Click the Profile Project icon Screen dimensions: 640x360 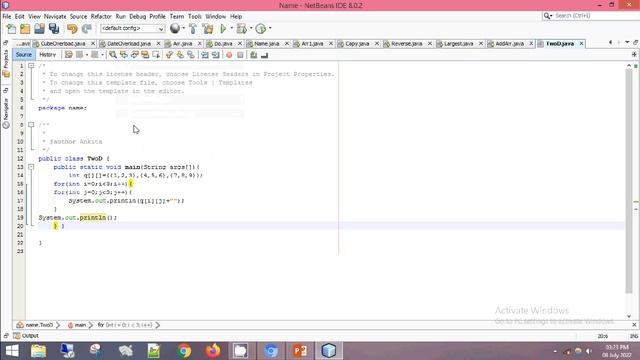tap(261, 28)
